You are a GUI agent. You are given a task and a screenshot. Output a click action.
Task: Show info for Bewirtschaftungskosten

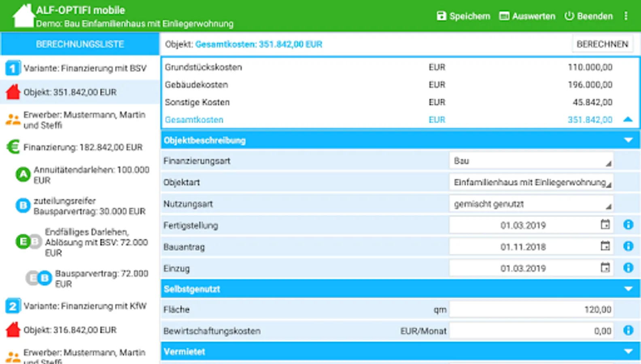(x=628, y=330)
